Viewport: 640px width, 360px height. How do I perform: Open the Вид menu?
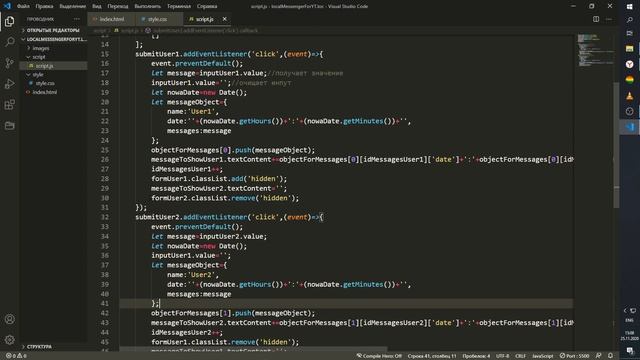(x=97, y=6)
